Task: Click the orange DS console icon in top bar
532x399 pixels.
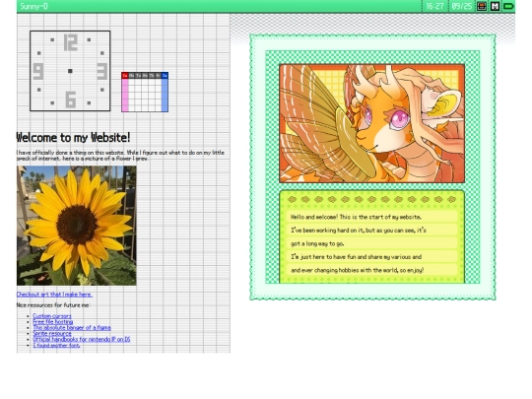Action: point(482,6)
